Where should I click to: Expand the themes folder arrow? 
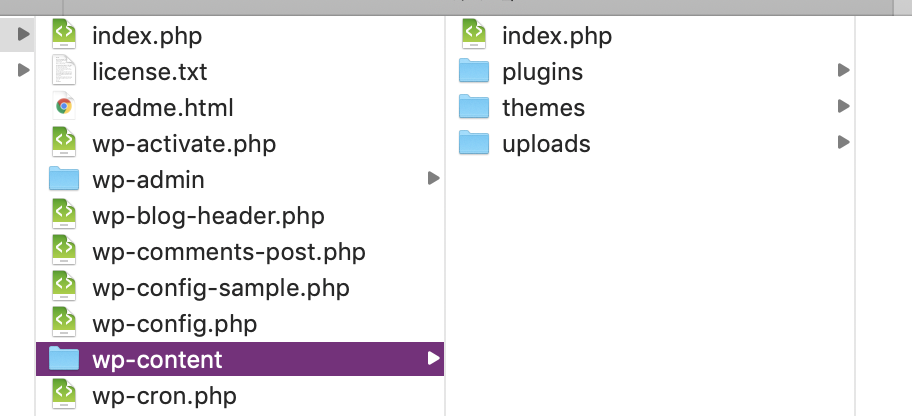[843, 106]
